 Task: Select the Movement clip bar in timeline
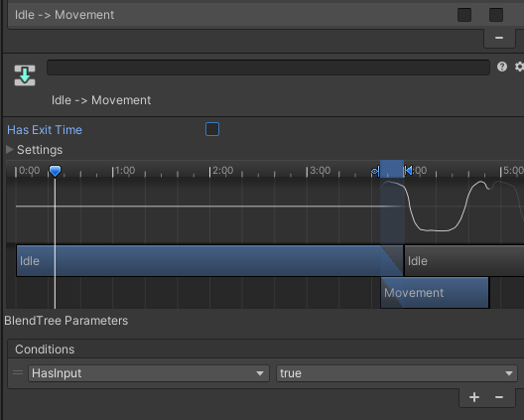coord(435,293)
